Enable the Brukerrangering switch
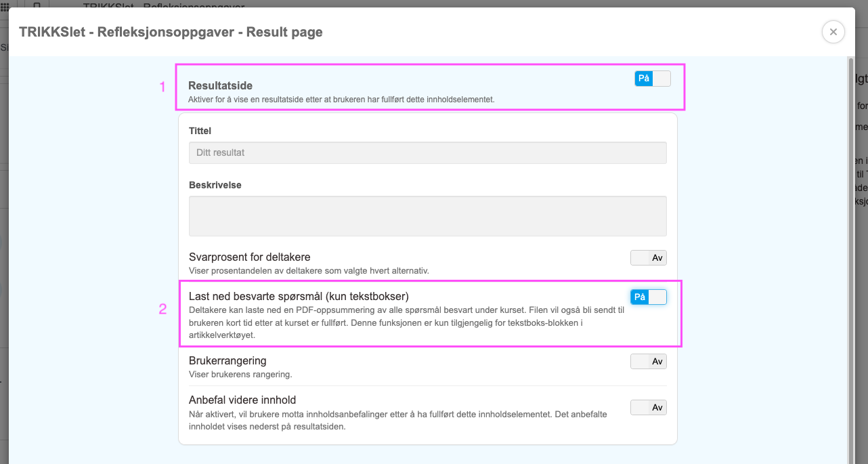The width and height of the screenshot is (868, 464). click(649, 361)
